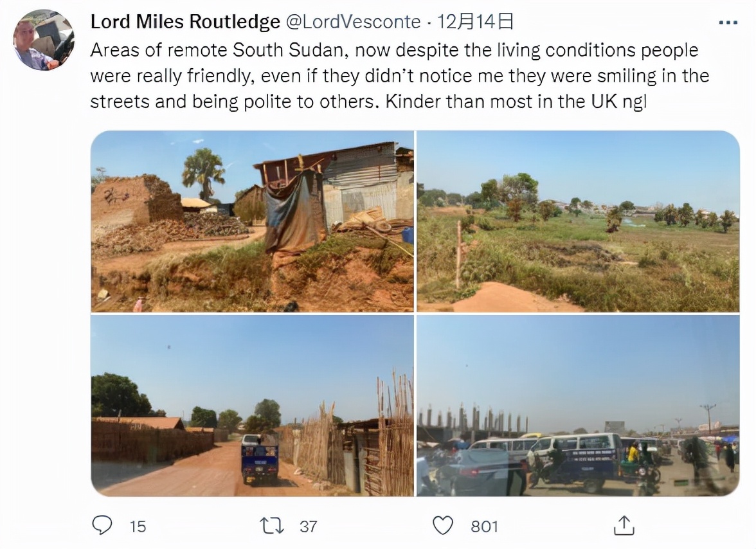756x549 pixels.
Task: Retweet using the retweet arrows icon
Action: [x=271, y=526]
